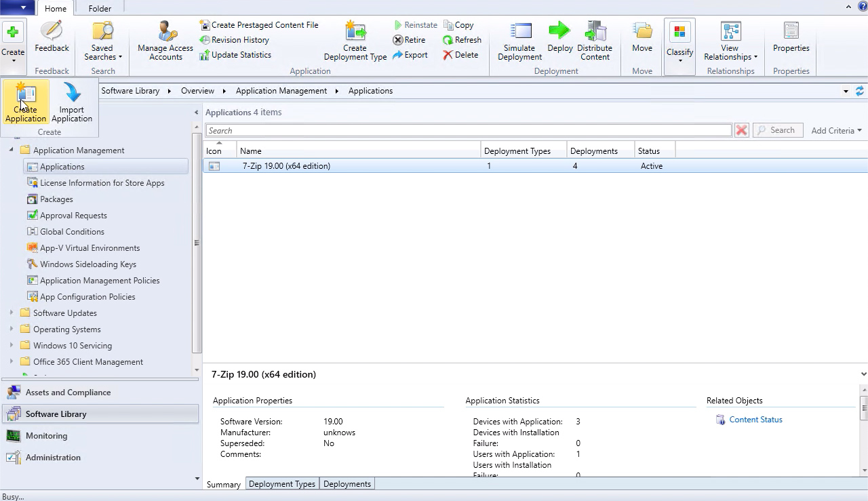The height and width of the screenshot is (501, 868).
Task: Clear the search with red X
Action: pos(742,130)
